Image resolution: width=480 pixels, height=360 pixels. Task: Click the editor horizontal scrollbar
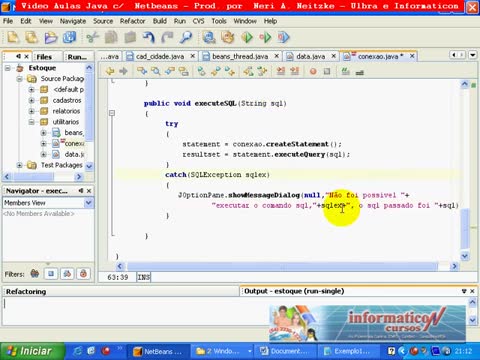pyautogui.click(x=283, y=266)
